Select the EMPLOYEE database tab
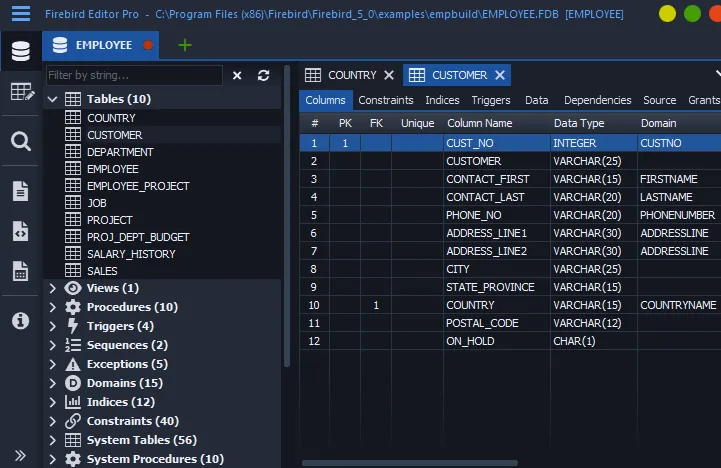The height and width of the screenshot is (468, 721). click(103, 45)
